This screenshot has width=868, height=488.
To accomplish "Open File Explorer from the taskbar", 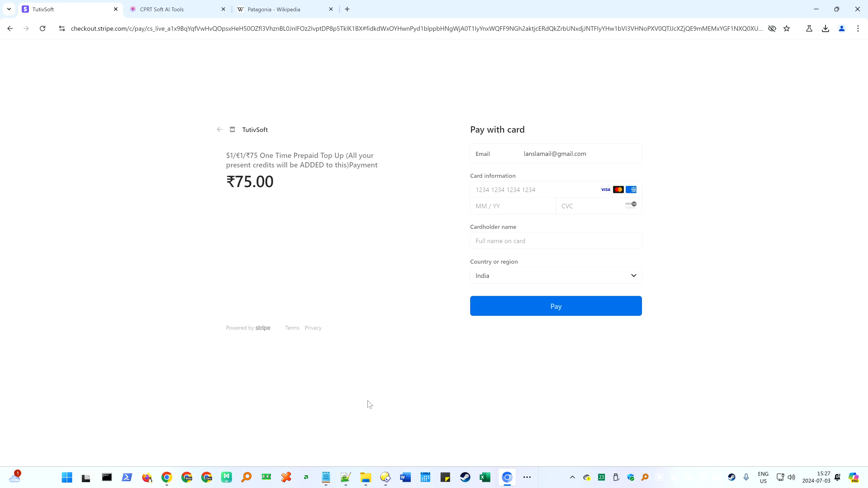I will 366,477.
